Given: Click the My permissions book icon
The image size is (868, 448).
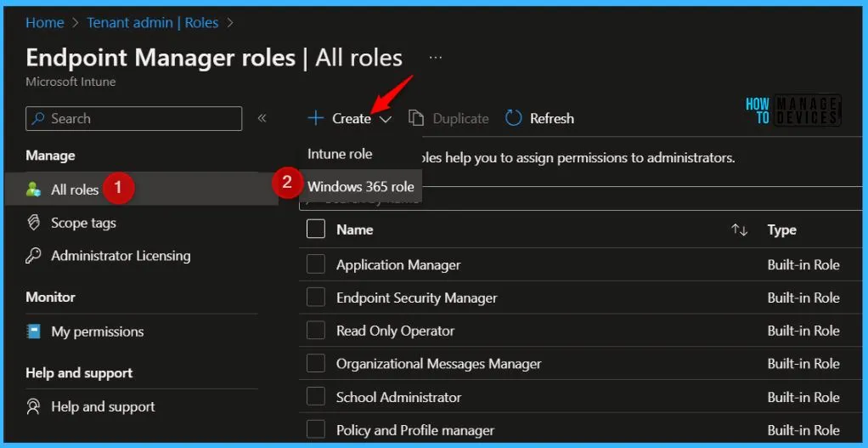Looking at the screenshot, I should tap(33, 332).
